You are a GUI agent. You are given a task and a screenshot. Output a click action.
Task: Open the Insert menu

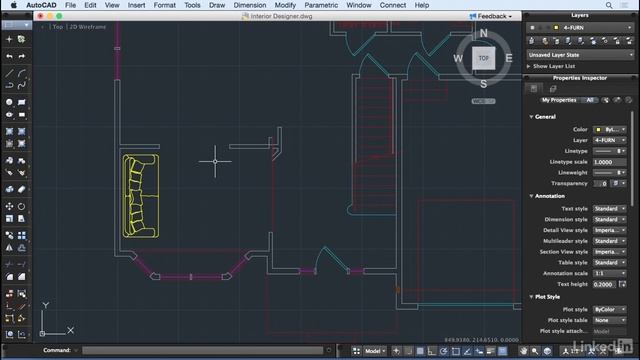point(136,5)
